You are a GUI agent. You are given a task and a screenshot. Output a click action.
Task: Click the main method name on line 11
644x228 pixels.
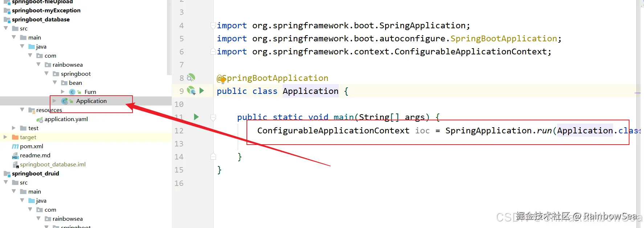[x=344, y=117]
